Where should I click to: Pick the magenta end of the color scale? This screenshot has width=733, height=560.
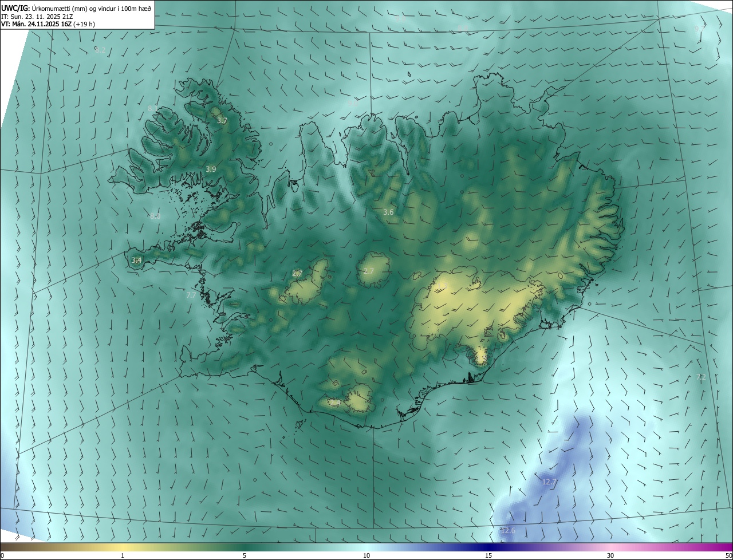(726, 547)
